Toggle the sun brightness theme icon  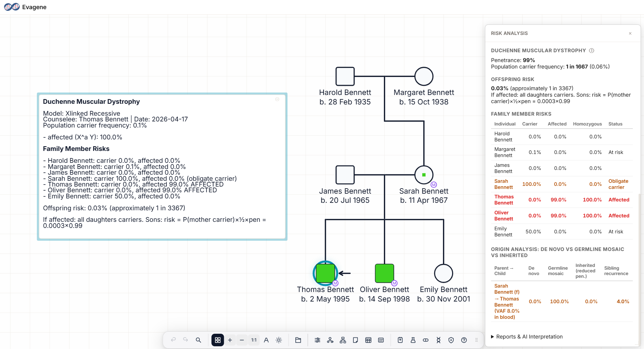pyautogui.click(x=279, y=340)
